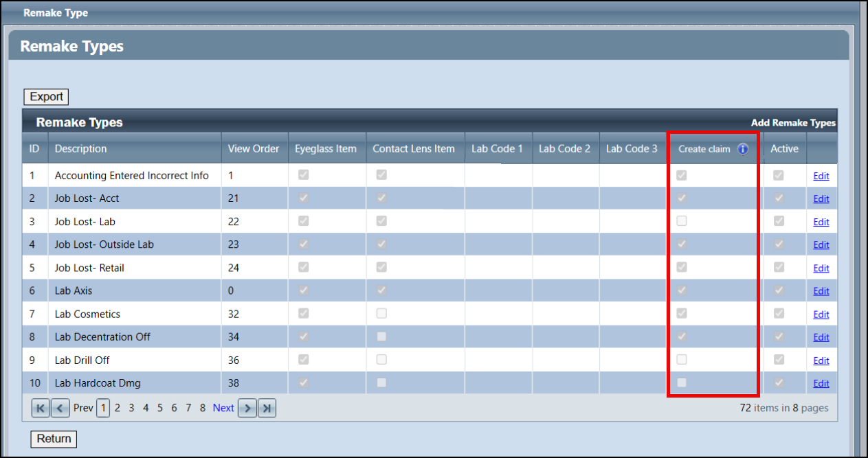Go to page 8 in pagination
Image resolution: width=868 pixels, height=458 pixels.
(203, 408)
